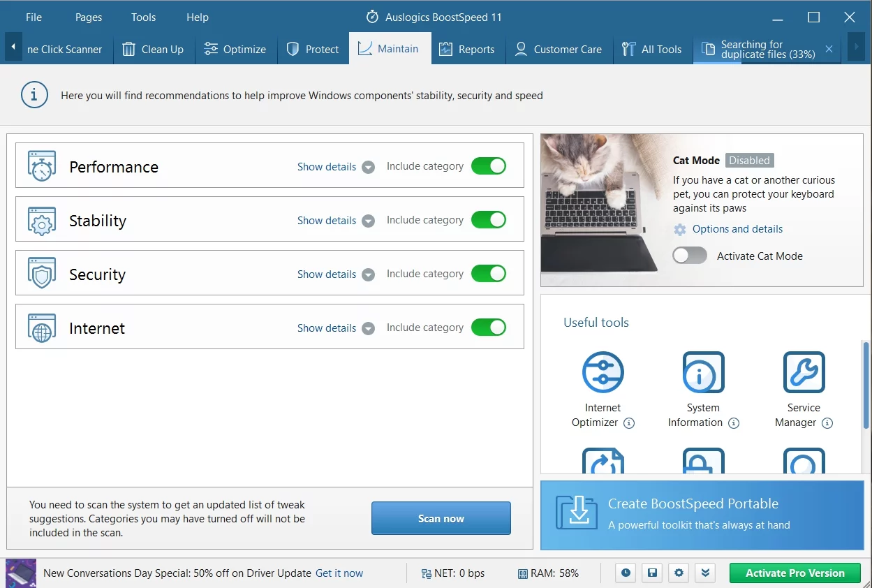Disable the Performance category toggle
The height and width of the screenshot is (588, 872).
coord(488,166)
